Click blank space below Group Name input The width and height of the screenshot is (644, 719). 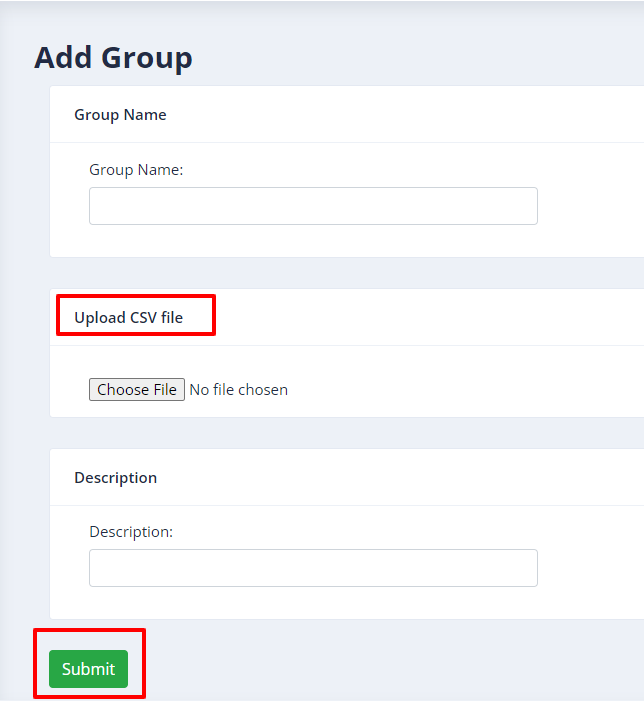(x=313, y=241)
